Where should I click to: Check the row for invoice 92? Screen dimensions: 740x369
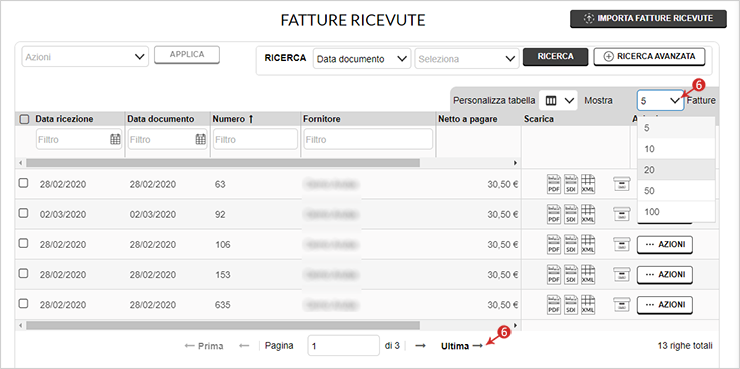tap(23, 213)
